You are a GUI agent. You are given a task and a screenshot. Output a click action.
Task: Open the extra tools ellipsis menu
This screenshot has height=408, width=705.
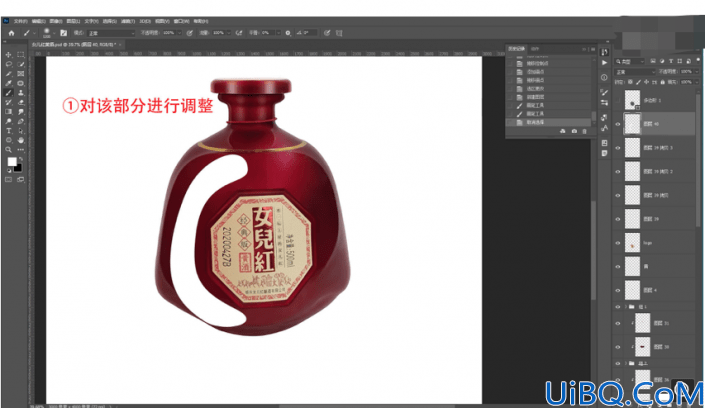point(21,150)
